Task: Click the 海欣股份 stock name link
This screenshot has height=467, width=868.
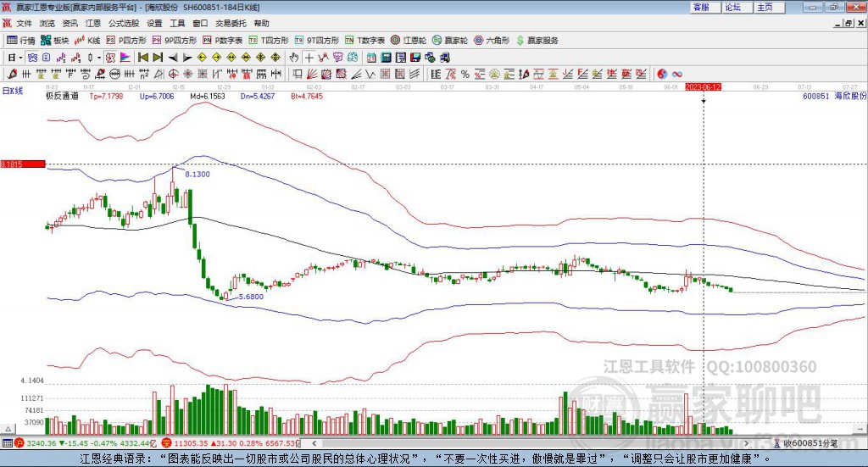Action: pyautogui.click(x=850, y=96)
